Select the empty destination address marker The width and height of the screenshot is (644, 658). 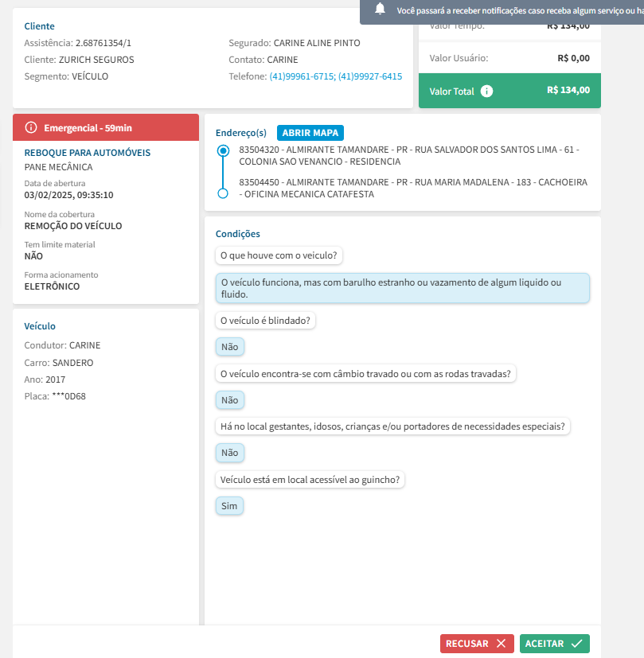[x=223, y=193]
